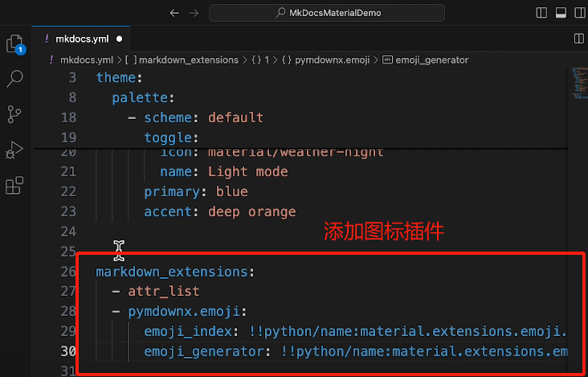Click the Split Editor Right icon
This screenshot has width=588, height=377.
pos(578,38)
